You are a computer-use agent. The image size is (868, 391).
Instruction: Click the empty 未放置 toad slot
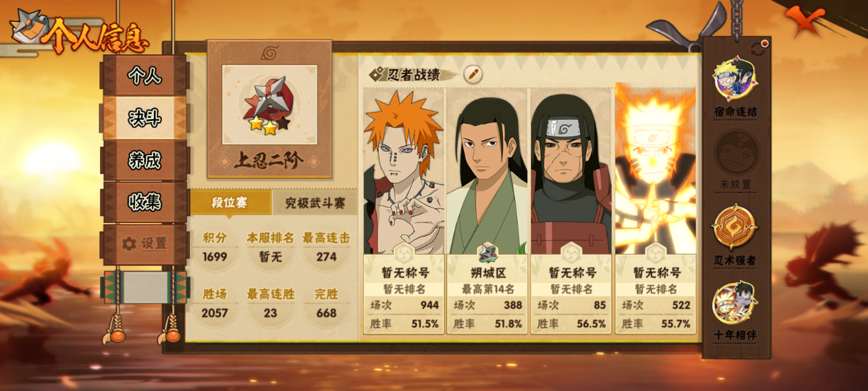coord(735,153)
